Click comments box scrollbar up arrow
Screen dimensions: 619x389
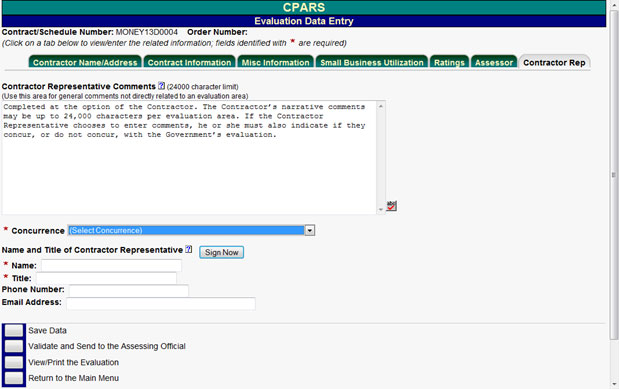[381, 106]
